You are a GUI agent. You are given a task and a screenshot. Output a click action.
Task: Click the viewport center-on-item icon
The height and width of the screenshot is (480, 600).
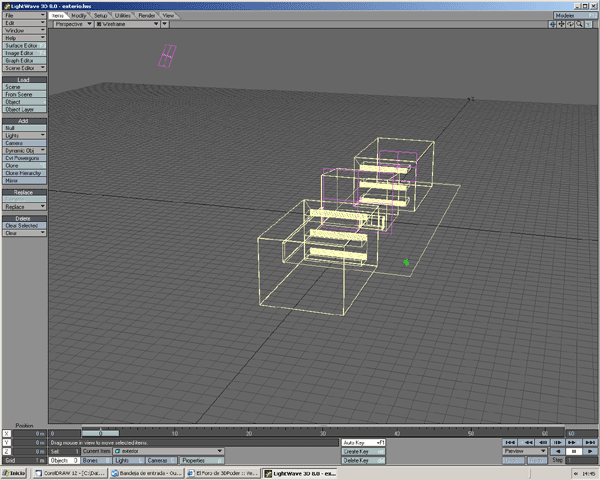[553, 24]
